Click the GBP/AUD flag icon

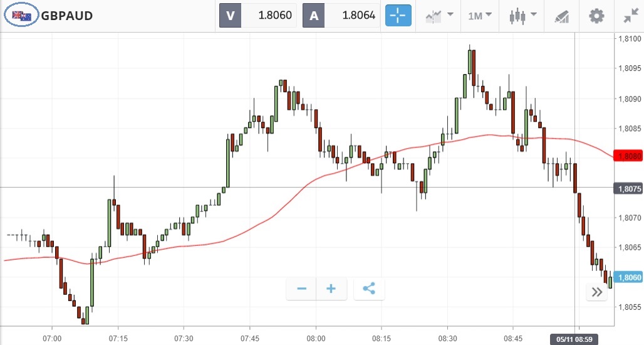pos(22,16)
